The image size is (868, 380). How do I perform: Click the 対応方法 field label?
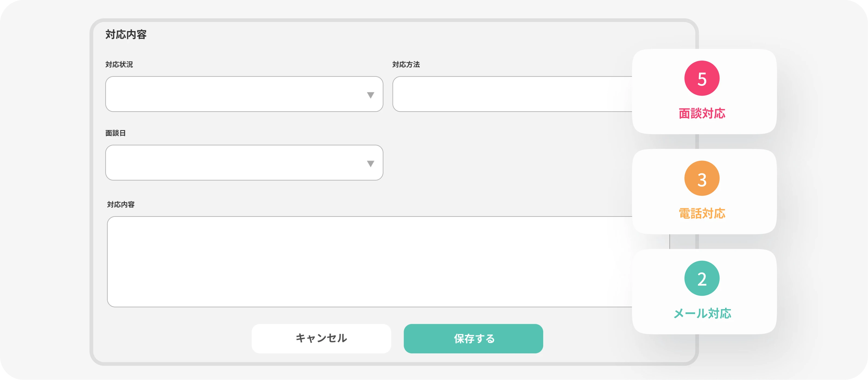coord(406,64)
